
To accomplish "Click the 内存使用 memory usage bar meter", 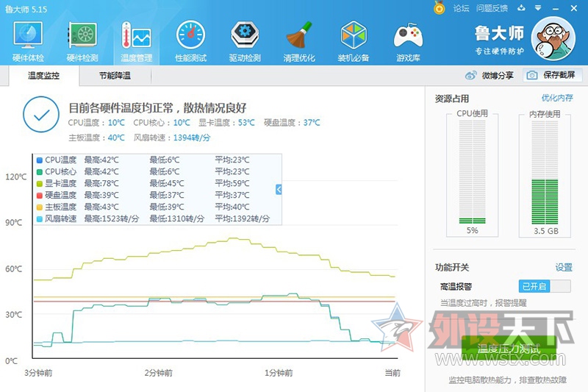I will coord(545,172).
